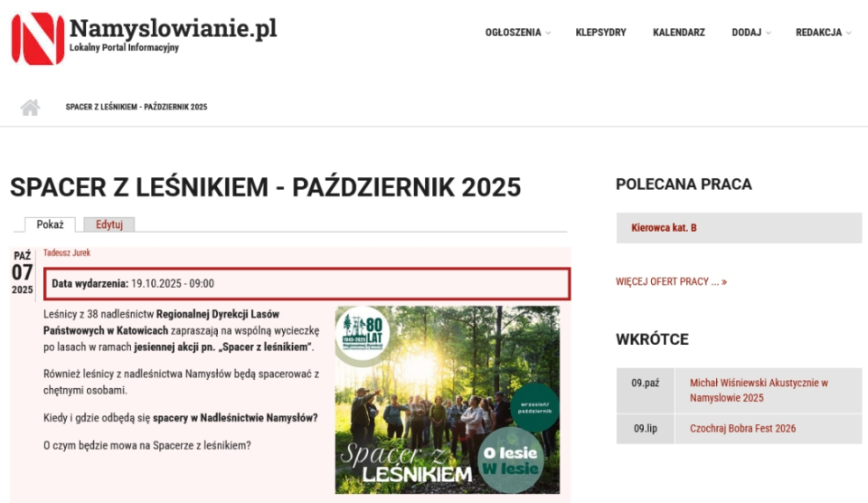Click the Data wydarzenia highlighted box
The height and width of the screenshot is (503, 868).
tap(307, 283)
